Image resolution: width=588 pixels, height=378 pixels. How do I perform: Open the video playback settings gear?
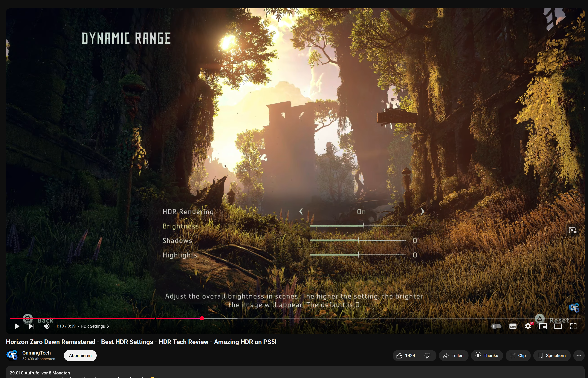[x=528, y=326]
